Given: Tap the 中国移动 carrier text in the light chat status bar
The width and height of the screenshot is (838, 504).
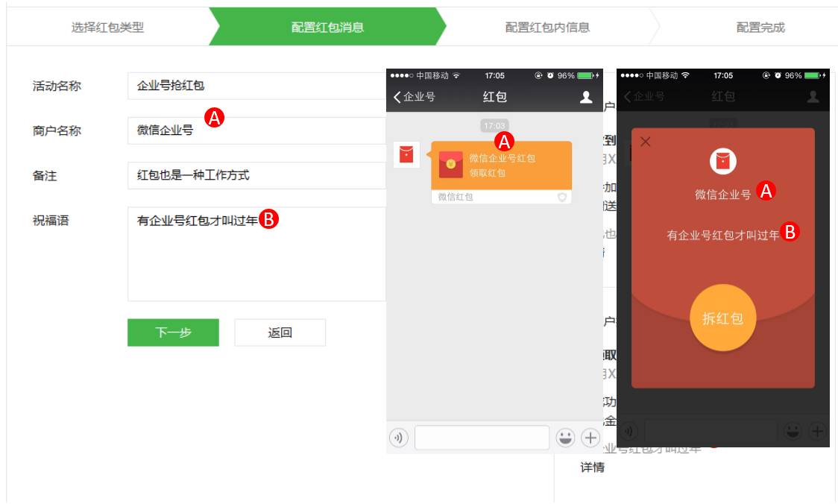Looking at the screenshot, I should (x=432, y=76).
